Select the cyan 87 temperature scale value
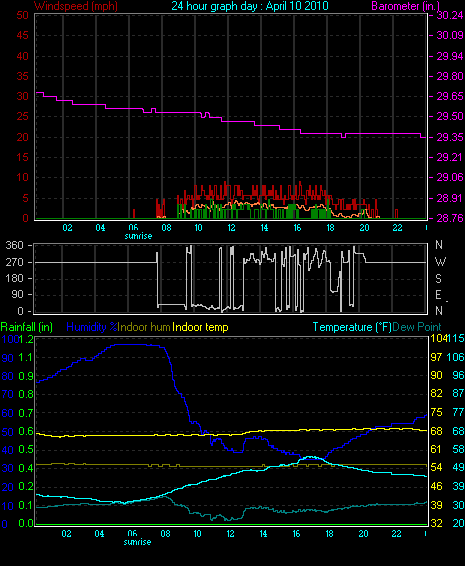The width and height of the screenshot is (465, 566). click(x=458, y=393)
